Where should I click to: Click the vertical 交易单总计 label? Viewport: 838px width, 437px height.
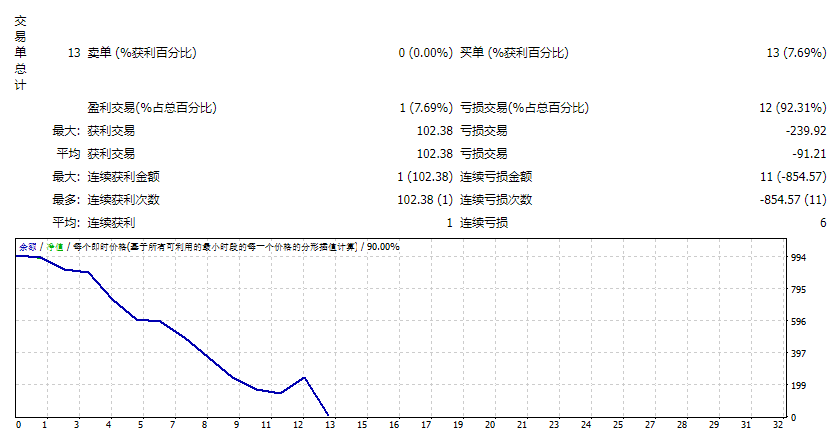(20, 52)
